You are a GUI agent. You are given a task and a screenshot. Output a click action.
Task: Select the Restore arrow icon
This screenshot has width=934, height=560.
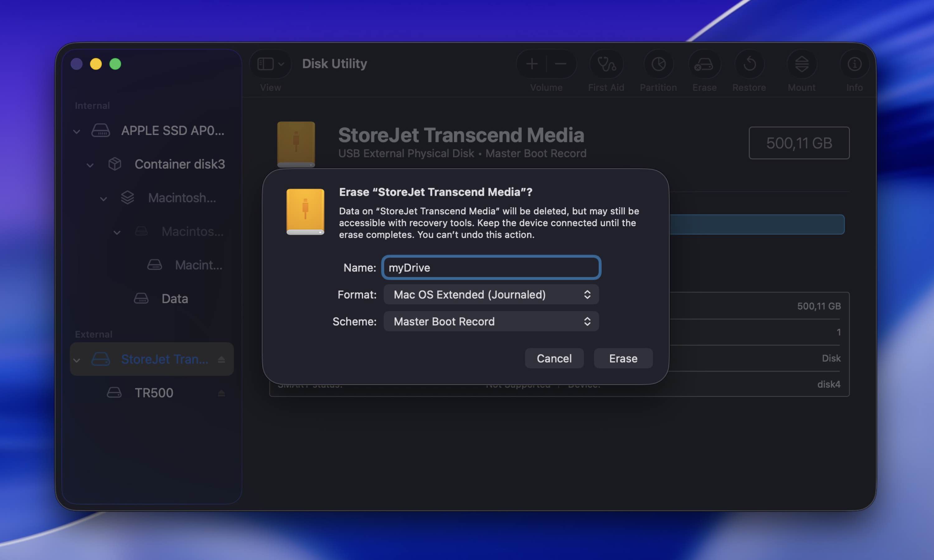(x=749, y=64)
